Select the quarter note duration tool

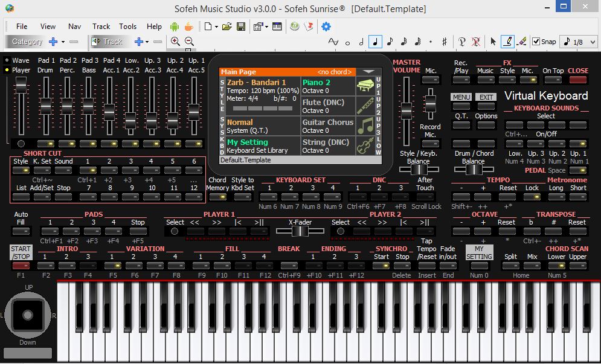click(374, 41)
